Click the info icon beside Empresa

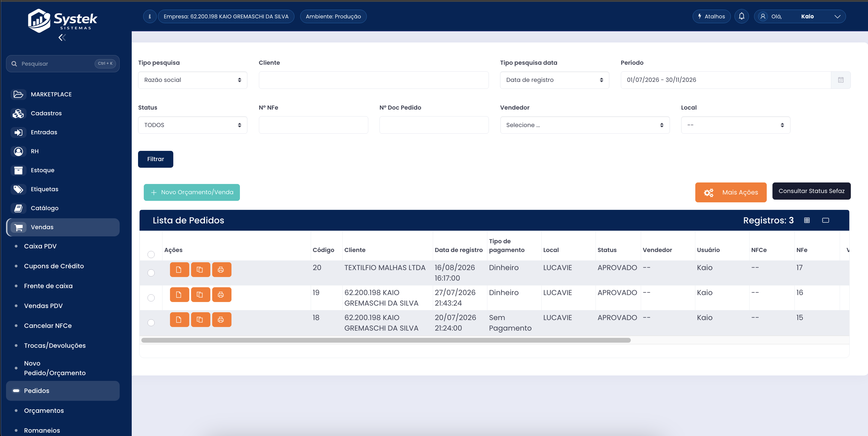click(x=149, y=16)
